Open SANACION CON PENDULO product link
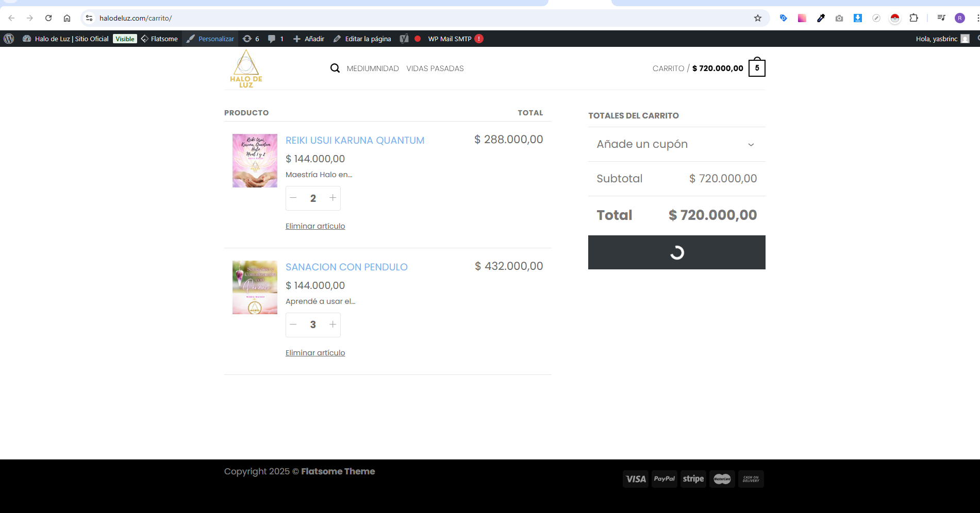 point(346,267)
